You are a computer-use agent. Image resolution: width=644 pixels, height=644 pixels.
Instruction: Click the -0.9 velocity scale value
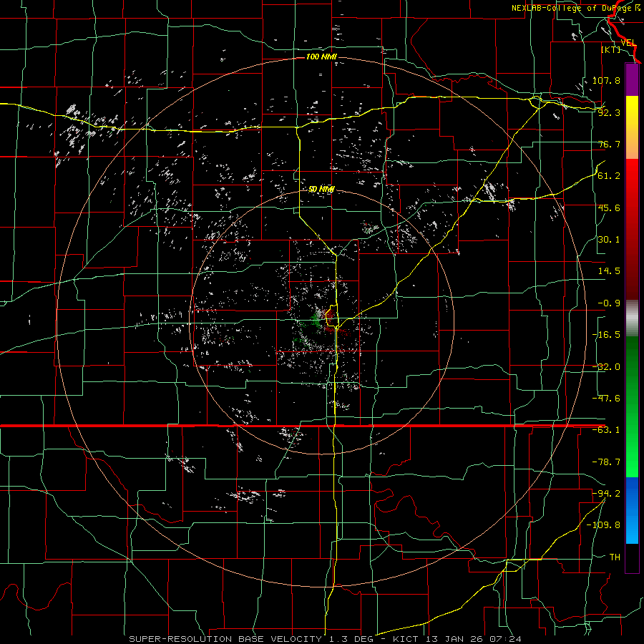tap(609, 303)
